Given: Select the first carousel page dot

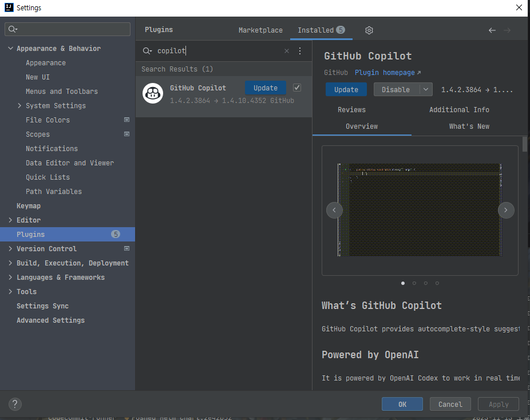Looking at the screenshot, I should coord(403,283).
